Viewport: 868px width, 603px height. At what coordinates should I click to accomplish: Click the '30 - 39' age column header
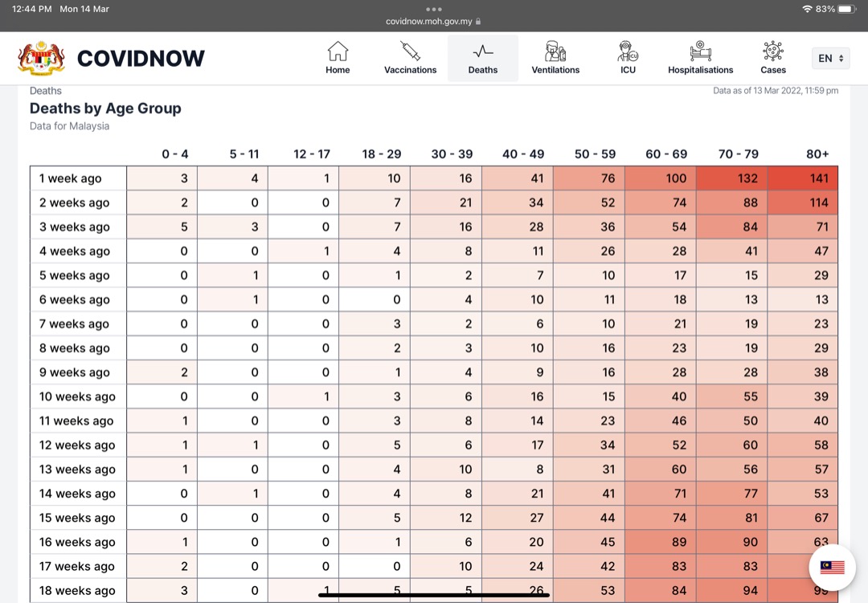coord(452,154)
